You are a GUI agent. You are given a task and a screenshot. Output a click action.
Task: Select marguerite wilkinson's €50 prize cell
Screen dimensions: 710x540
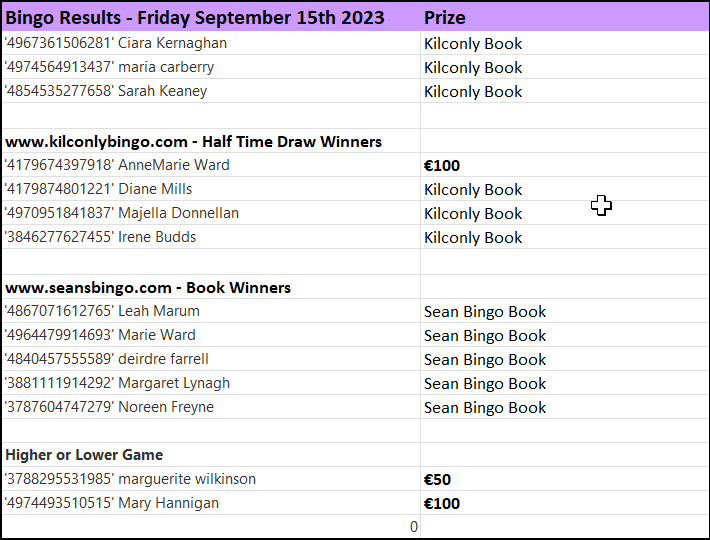point(565,479)
